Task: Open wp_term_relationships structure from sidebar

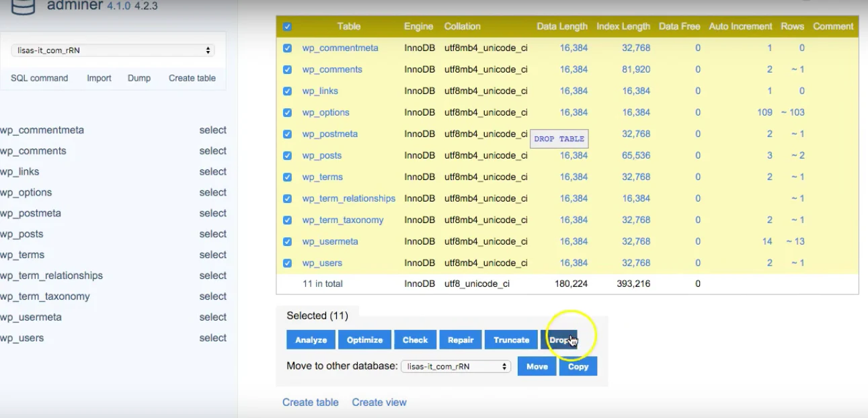Action: (52, 276)
